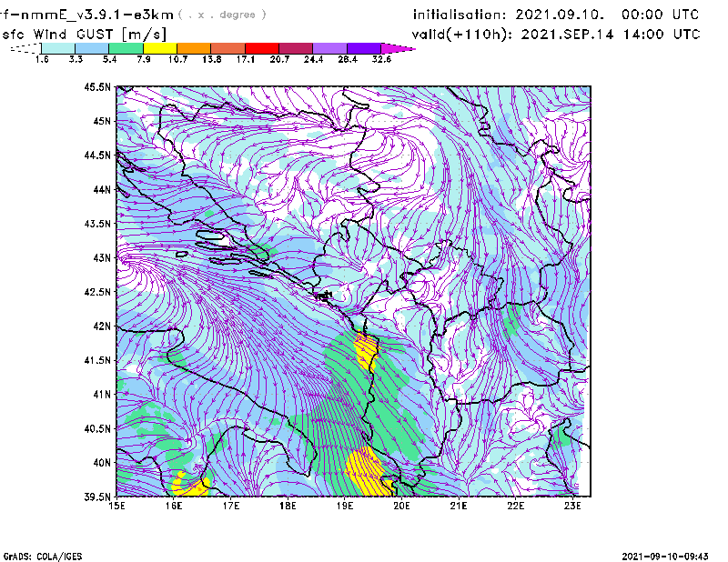Click the 44.5N latitude label
The image size is (728, 562).
97,155
